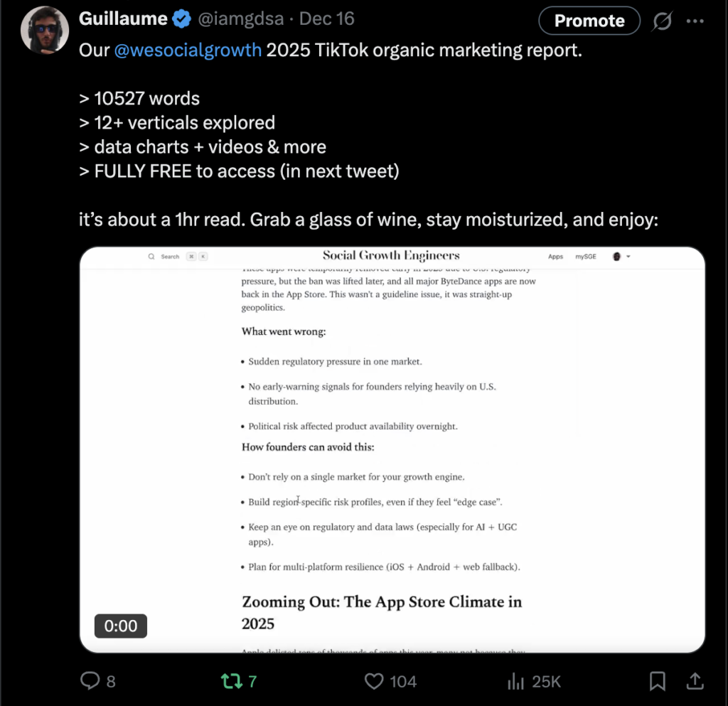The height and width of the screenshot is (706, 728).
Task: View post analytics bar chart icon
Action: (x=515, y=681)
